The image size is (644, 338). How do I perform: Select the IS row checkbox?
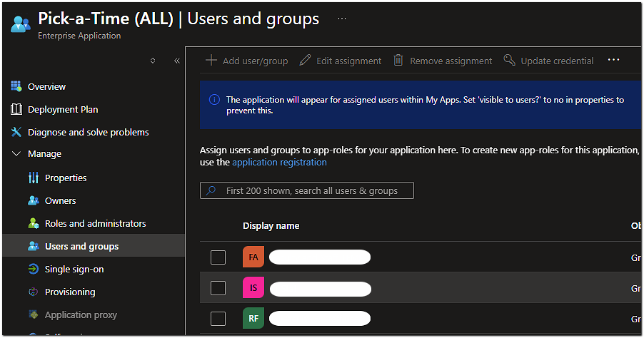tap(218, 288)
